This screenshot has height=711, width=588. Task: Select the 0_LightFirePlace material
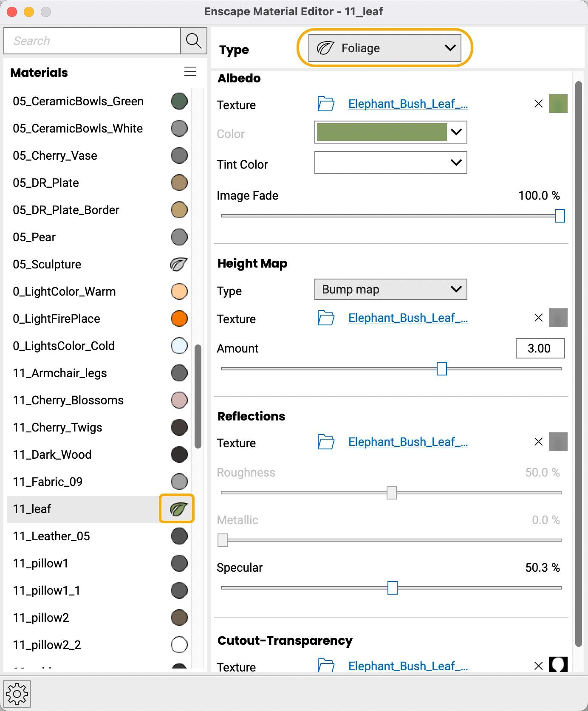[57, 319]
